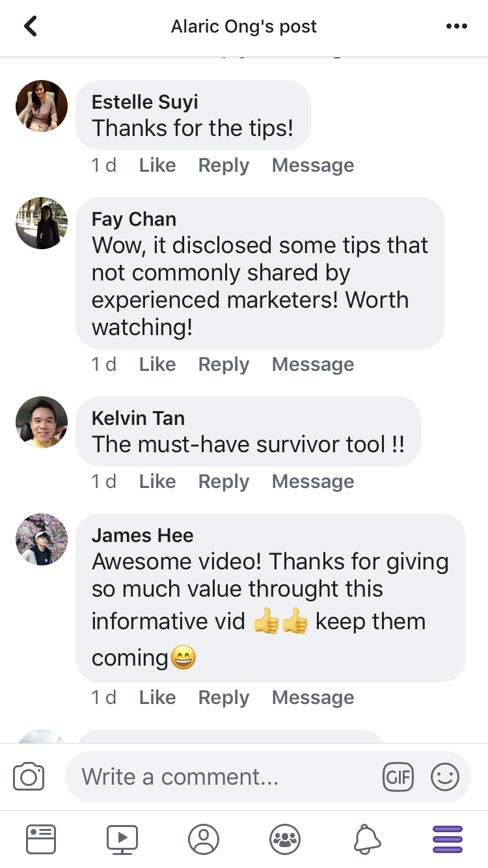Viewport: 488px width, 868px height.
Task: Open the emoji smiley picker
Action: coord(445,777)
